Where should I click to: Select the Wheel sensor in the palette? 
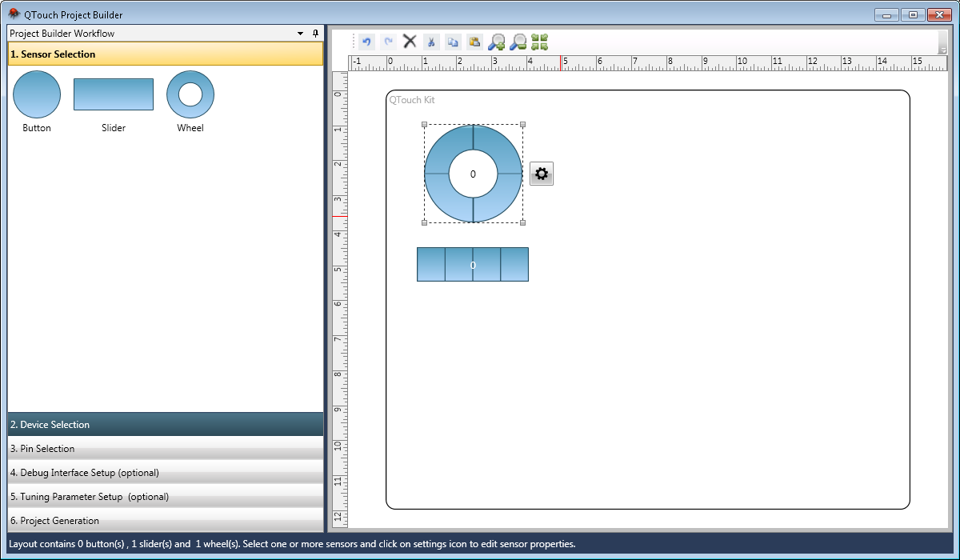[190, 94]
